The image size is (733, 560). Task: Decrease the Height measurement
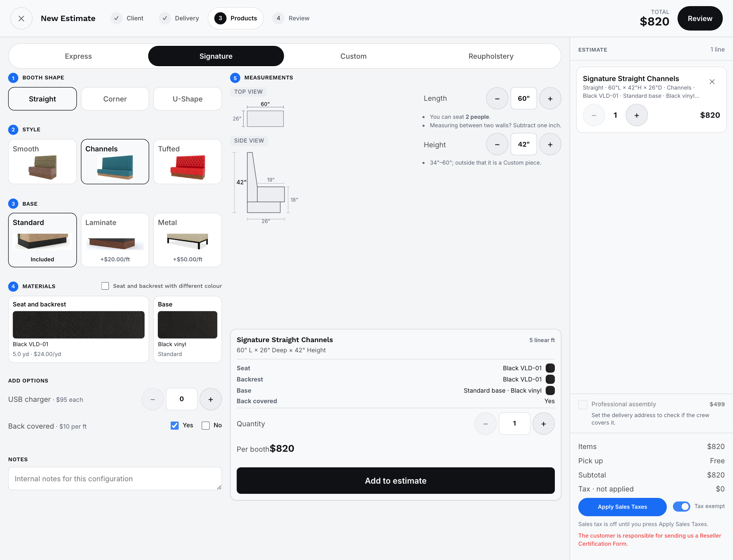point(497,145)
